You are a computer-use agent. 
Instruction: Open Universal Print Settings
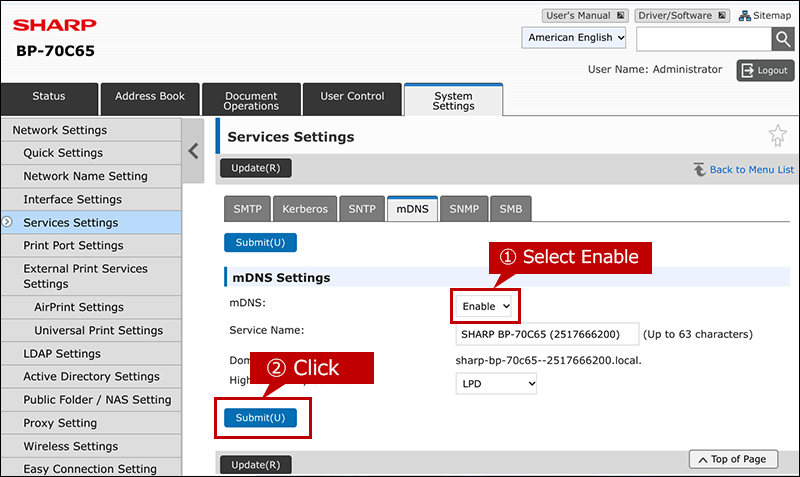[91, 331]
